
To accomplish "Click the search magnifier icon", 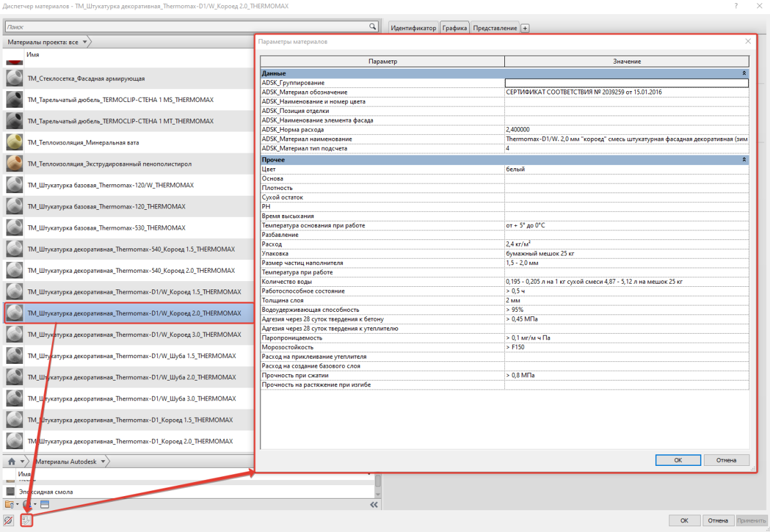I will point(372,27).
